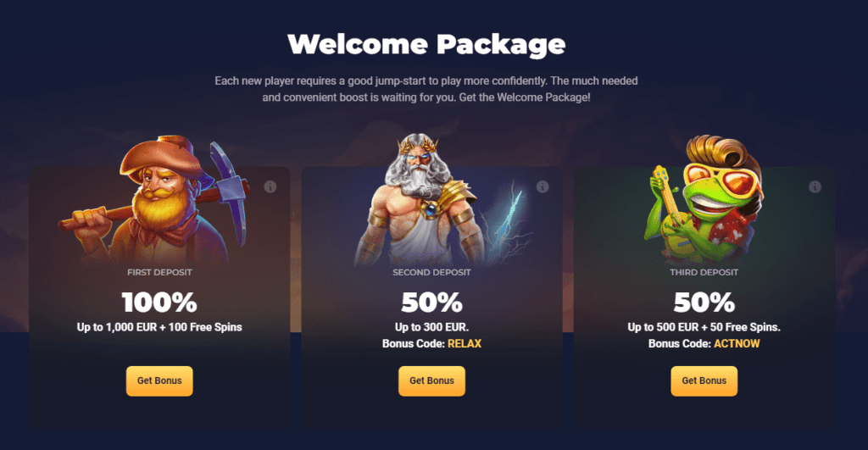Click the Second Deposit info icon
The image size is (868, 450).
point(542,186)
